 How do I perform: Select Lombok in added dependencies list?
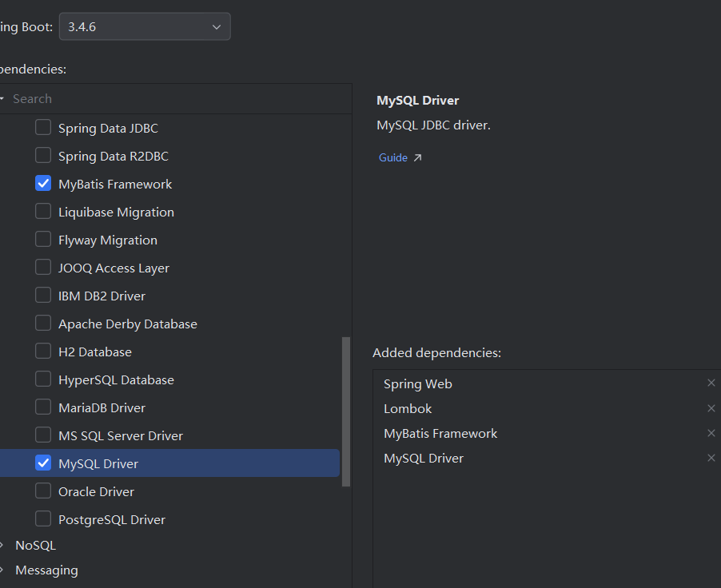(x=408, y=409)
